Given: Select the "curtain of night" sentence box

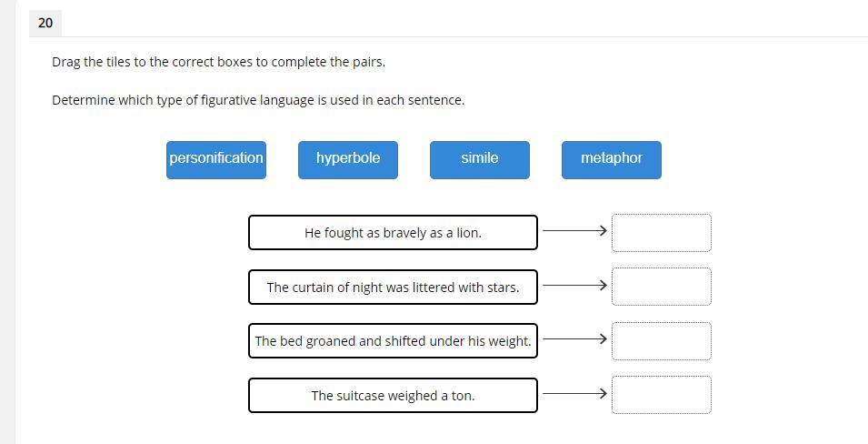Looking at the screenshot, I should point(393,287).
